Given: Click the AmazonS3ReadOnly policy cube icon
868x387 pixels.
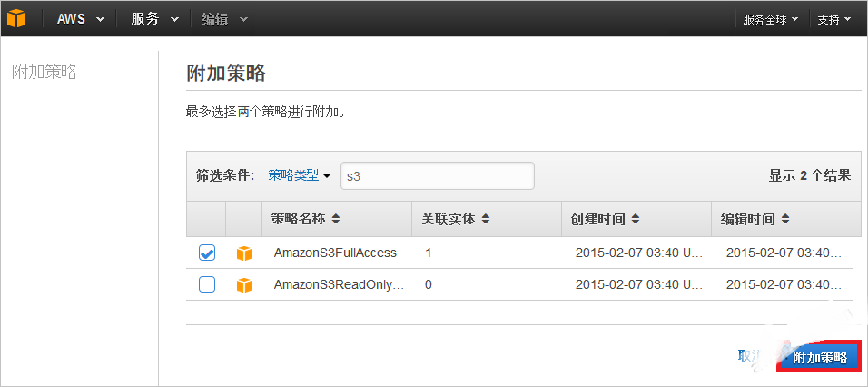Looking at the screenshot, I should 244,285.
